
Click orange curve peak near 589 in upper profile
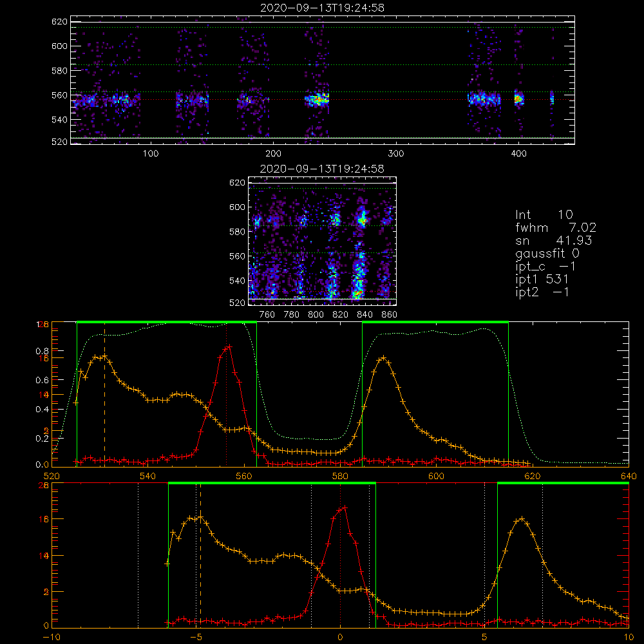point(384,358)
